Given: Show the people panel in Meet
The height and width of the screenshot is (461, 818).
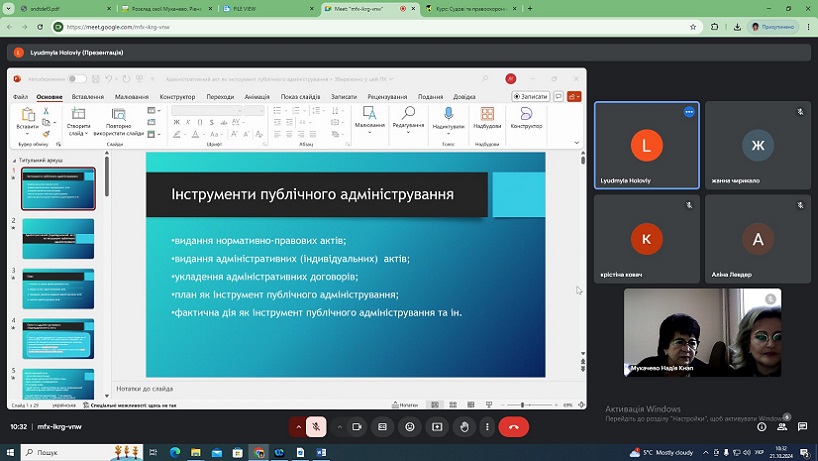Looking at the screenshot, I should 782,427.
